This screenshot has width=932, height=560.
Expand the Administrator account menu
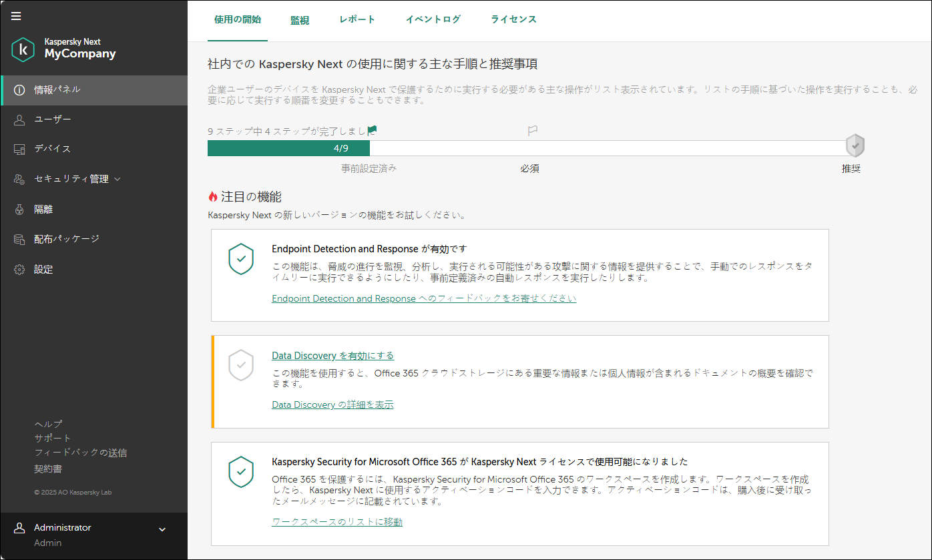point(161,529)
